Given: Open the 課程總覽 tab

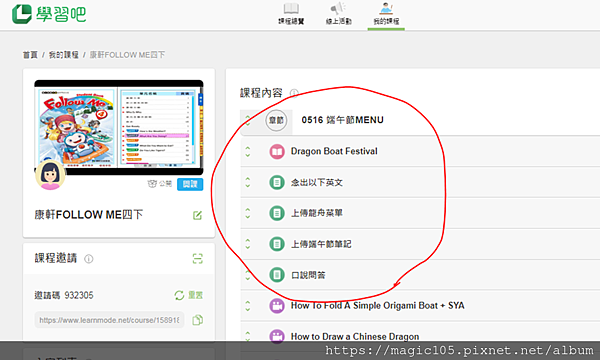Looking at the screenshot, I should [x=291, y=14].
